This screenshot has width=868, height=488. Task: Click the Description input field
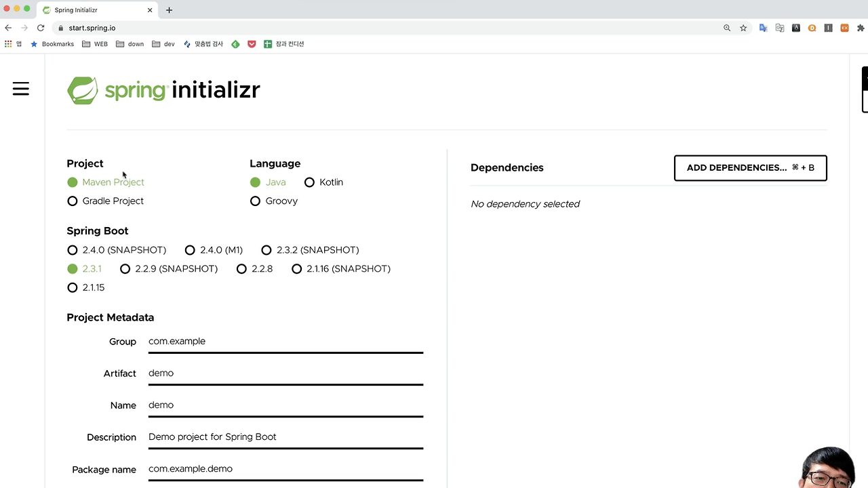285,438
